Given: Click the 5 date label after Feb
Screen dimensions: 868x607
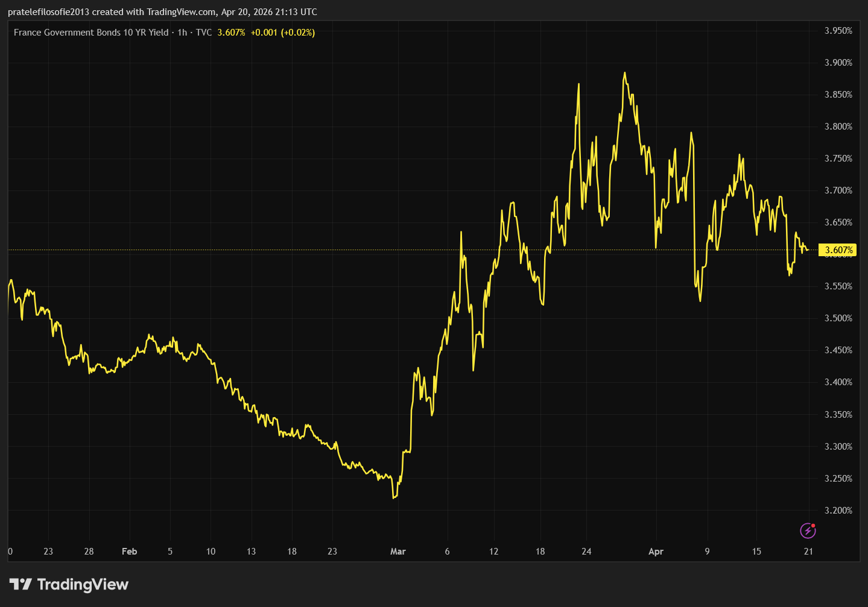Looking at the screenshot, I should tap(170, 552).
